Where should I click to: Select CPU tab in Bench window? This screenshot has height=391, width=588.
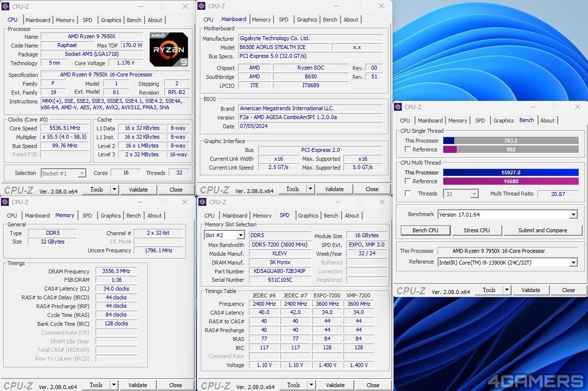(x=405, y=121)
